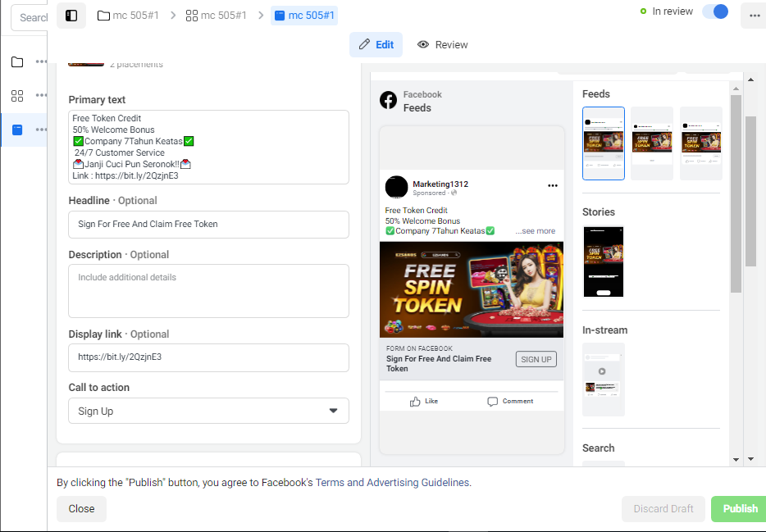Open more options beside campaign folder icon
Viewport: 766px width, 532px height.
coord(42,62)
